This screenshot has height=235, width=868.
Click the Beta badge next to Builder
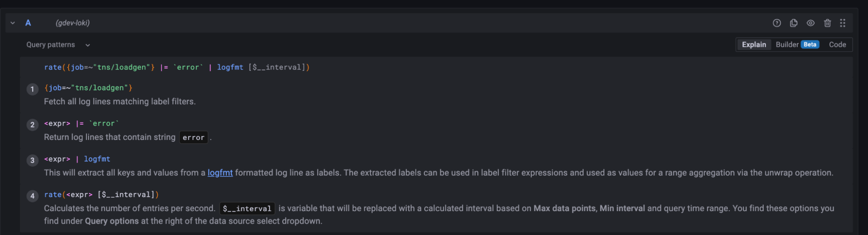809,45
